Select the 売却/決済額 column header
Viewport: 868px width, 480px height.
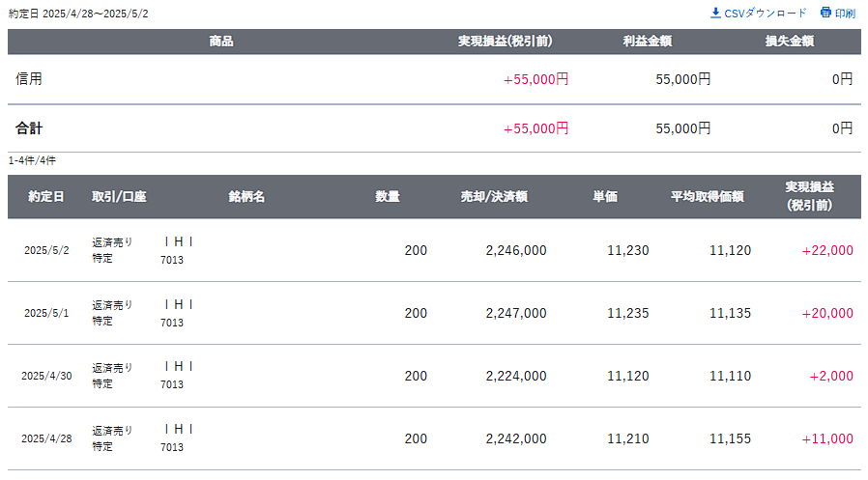[x=494, y=197]
